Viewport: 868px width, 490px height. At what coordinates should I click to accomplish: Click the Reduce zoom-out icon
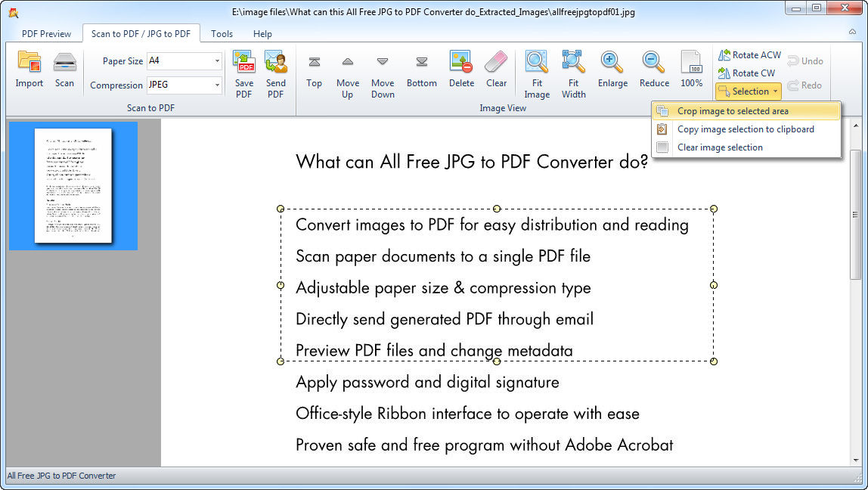click(654, 62)
